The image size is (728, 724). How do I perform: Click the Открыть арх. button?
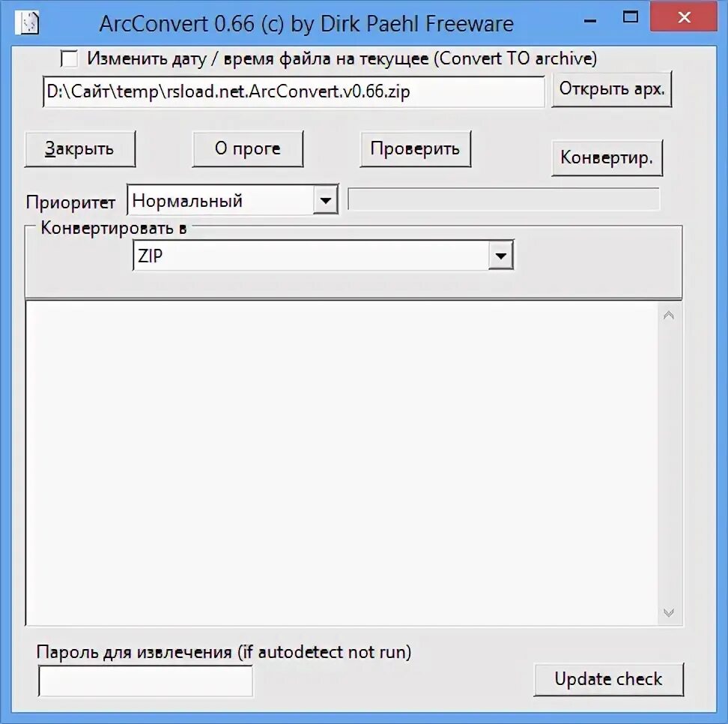tap(611, 89)
